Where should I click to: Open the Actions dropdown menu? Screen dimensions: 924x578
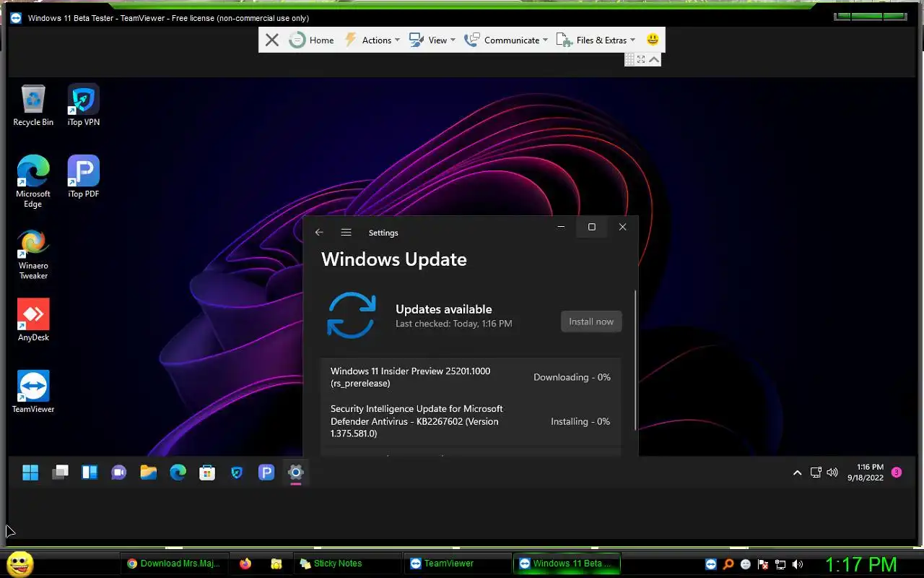[x=372, y=40]
